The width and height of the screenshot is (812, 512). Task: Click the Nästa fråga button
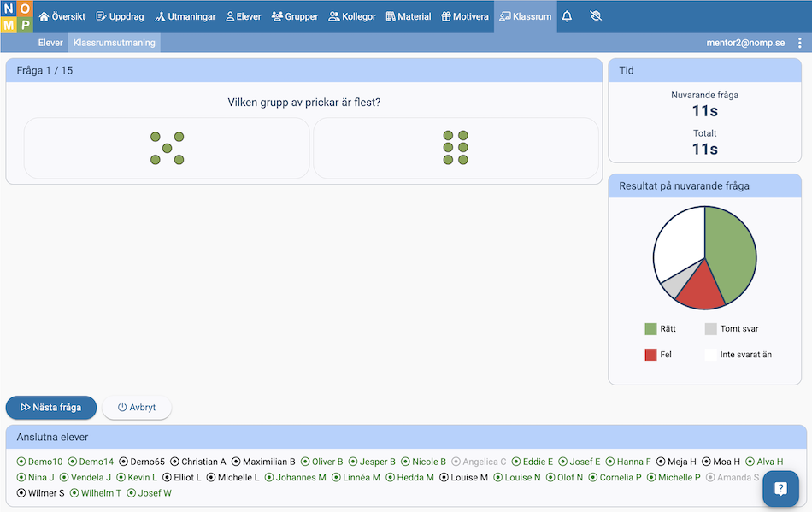[51, 408]
